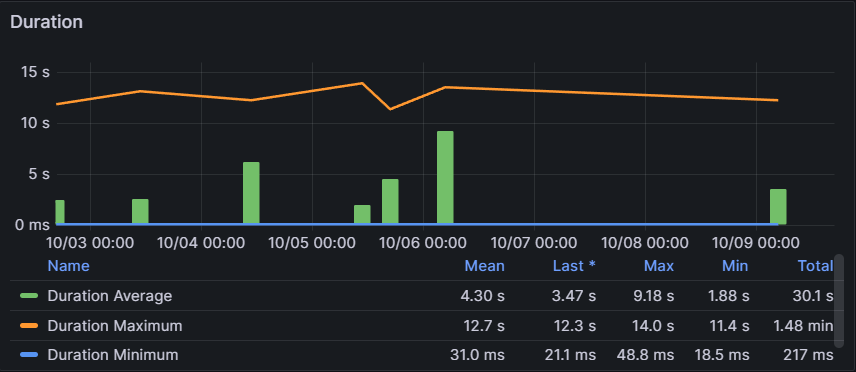Image resolution: width=856 pixels, height=372 pixels.
Task: Click the tallest green bar near 10/06
Action: (445, 178)
